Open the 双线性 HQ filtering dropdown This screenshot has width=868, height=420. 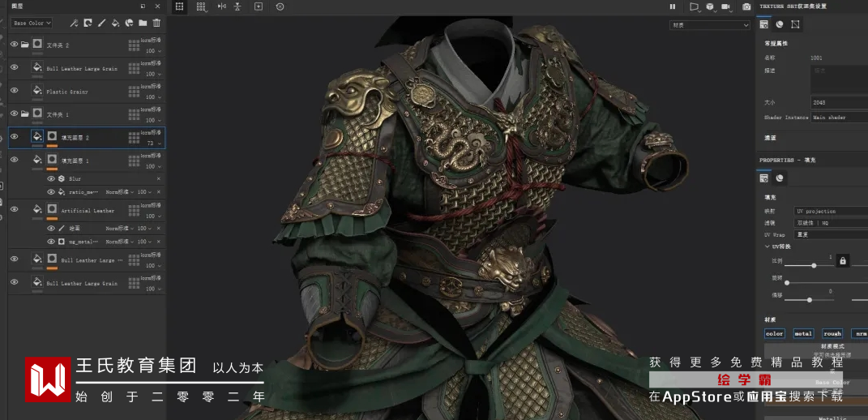tap(831, 223)
